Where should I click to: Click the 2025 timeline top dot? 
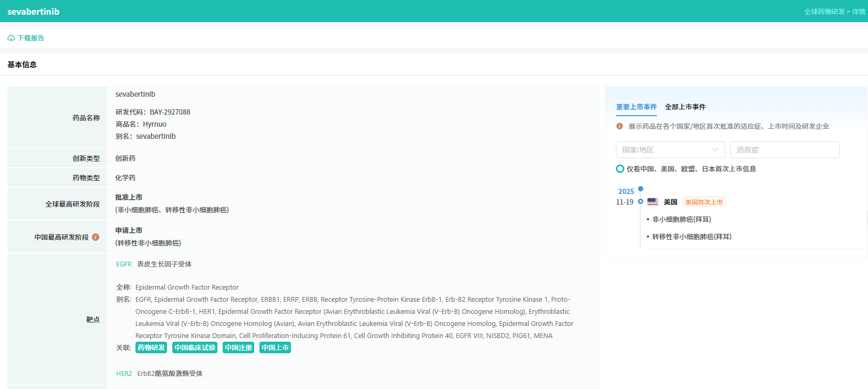(x=641, y=189)
